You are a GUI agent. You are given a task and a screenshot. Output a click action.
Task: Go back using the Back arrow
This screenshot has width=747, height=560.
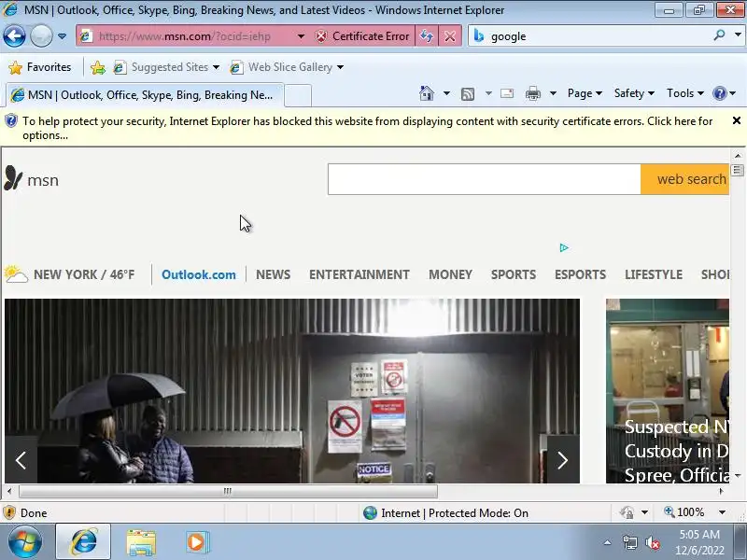click(14, 35)
